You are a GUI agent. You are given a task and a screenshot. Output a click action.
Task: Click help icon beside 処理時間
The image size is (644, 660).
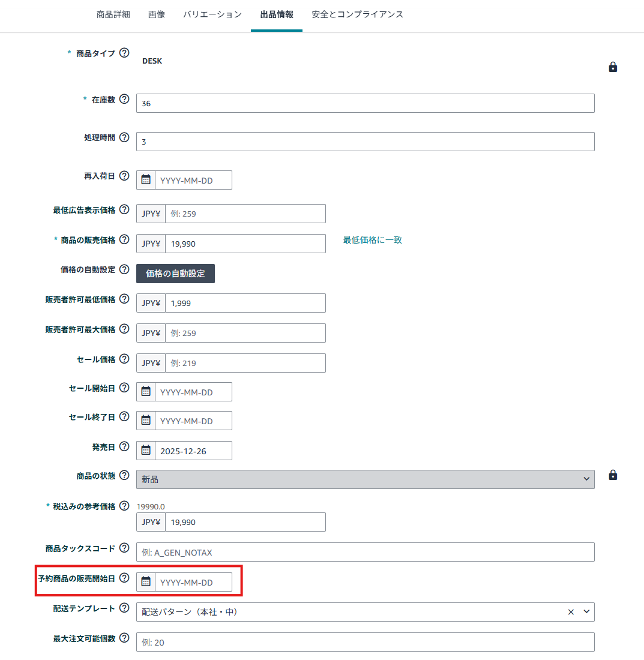tap(124, 137)
